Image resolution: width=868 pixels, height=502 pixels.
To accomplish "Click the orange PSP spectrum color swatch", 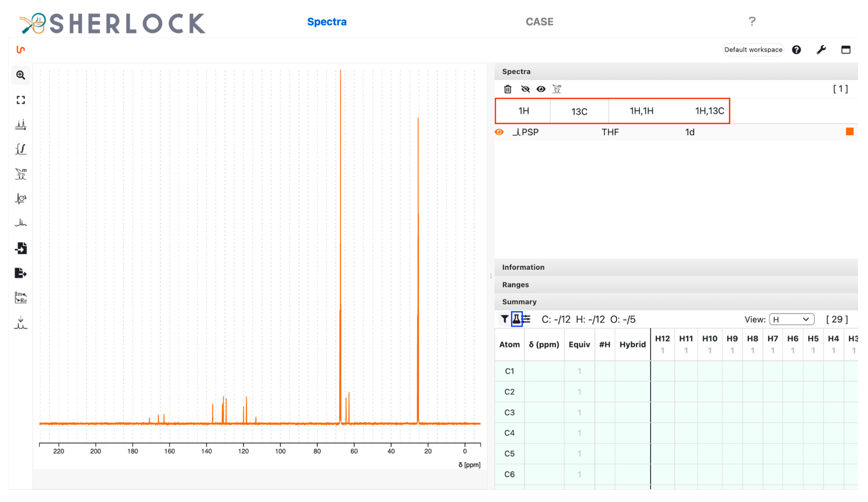I will [850, 132].
